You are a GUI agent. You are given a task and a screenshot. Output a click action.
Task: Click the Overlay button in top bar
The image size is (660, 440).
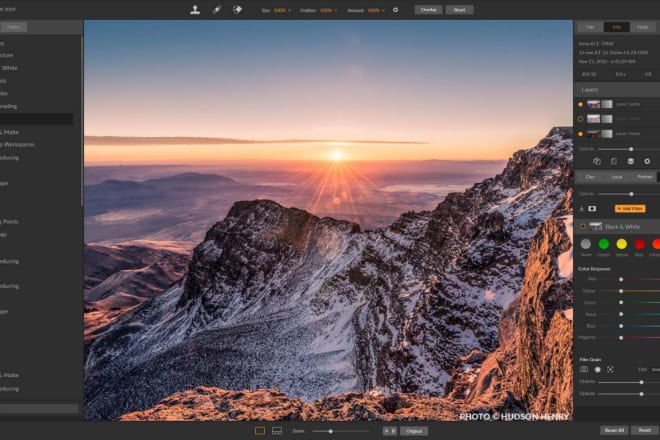pos(428,10)
